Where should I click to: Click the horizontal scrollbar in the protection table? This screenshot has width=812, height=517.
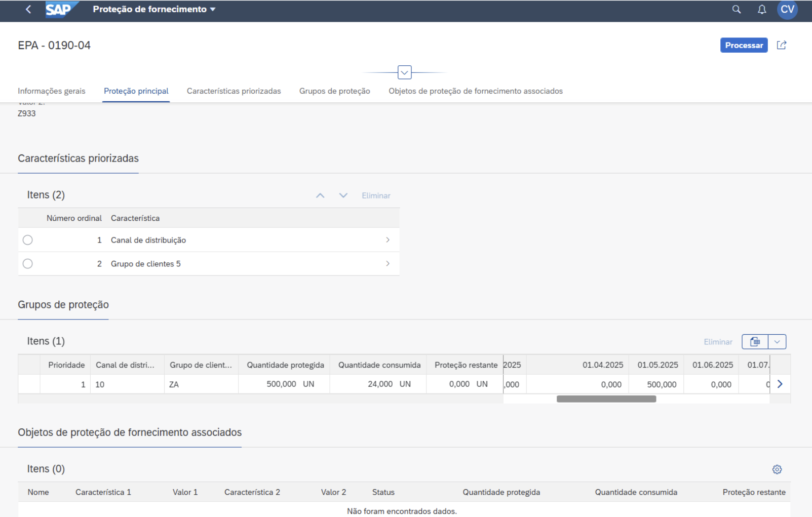click(x=606, y=399)
